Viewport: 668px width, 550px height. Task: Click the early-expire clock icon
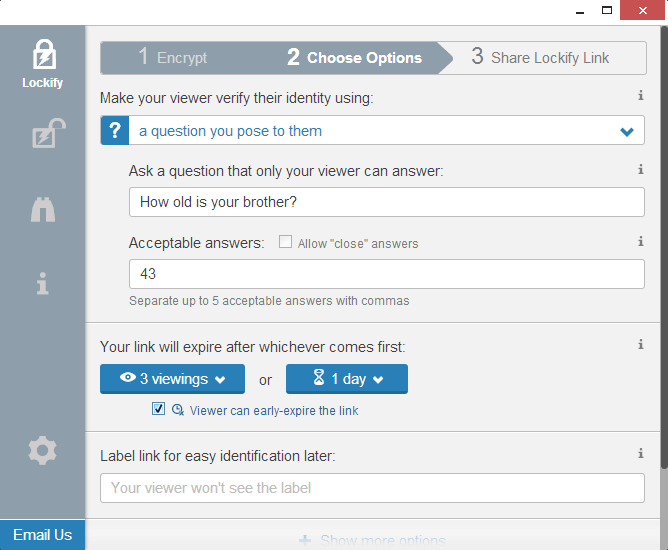click(x=178, y=410)
